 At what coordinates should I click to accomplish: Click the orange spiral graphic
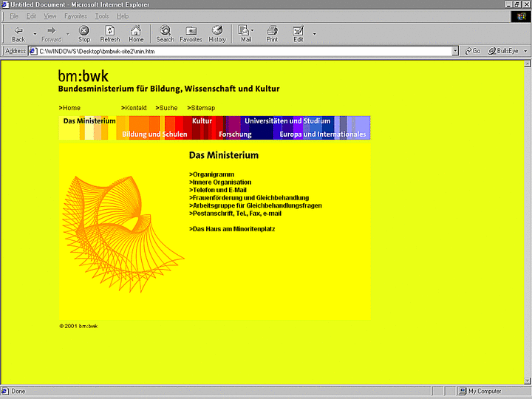pyautogui.click(x=123, y=234)
